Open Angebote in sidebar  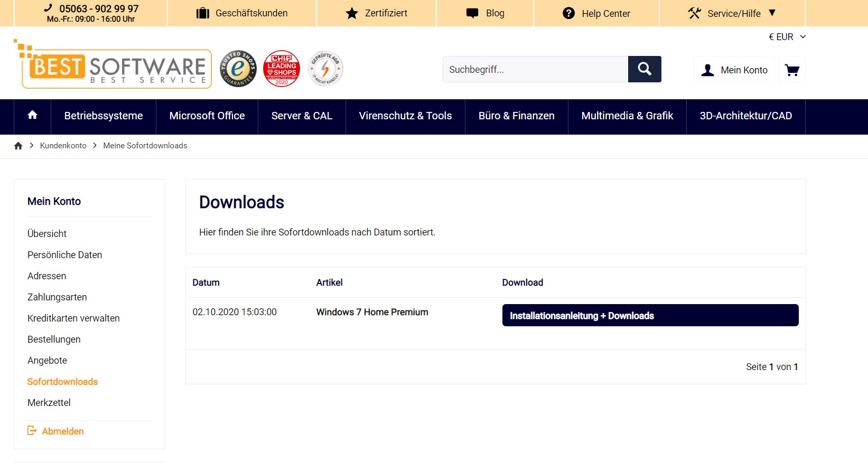pyautogui.click(x=47, y=360)
